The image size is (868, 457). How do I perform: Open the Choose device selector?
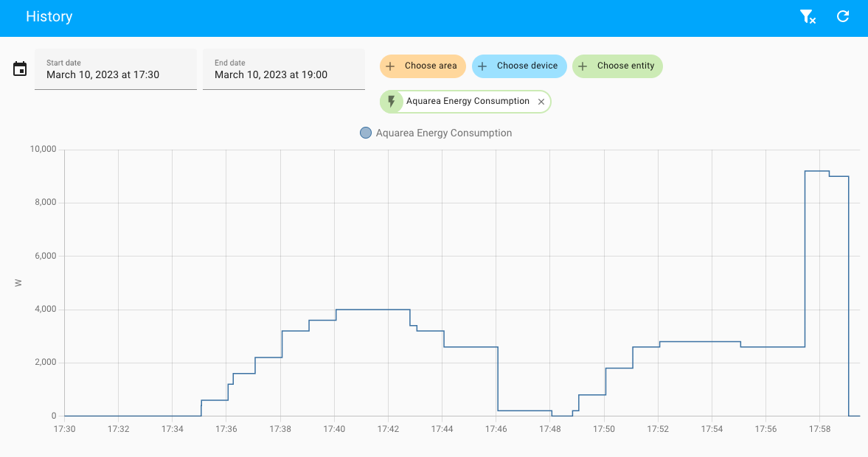(519, 66)
